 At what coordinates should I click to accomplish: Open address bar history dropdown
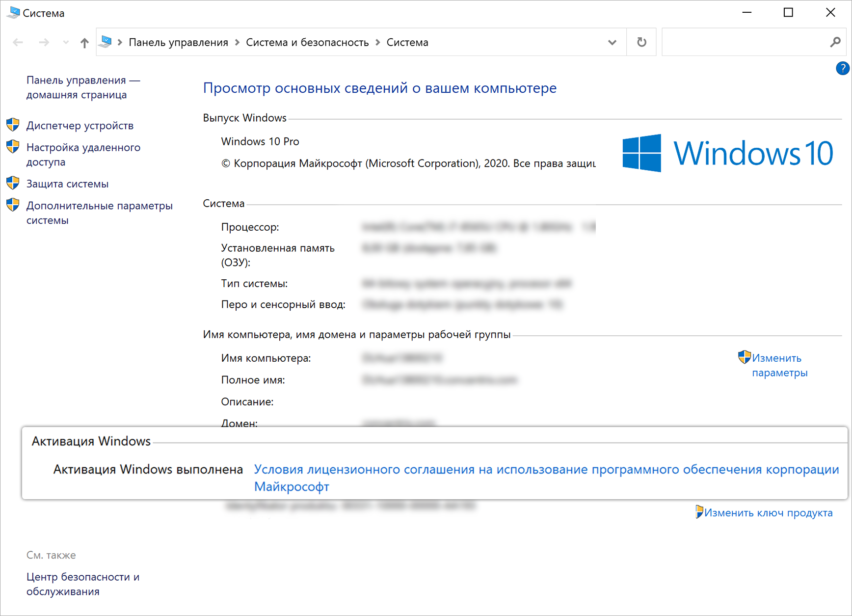click(612, 43)
